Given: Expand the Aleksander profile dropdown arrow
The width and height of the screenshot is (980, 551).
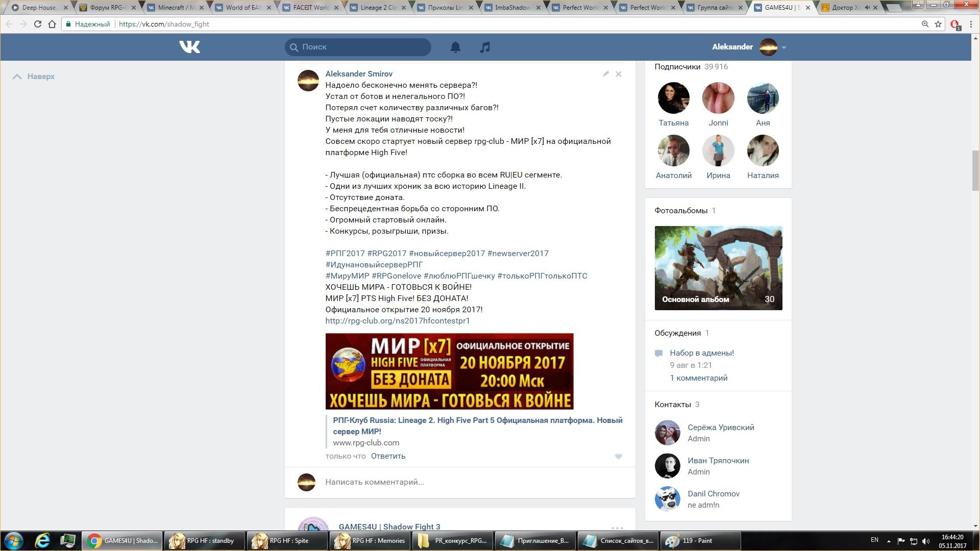Looking at the screenshot, I should [x=784, y=47].
